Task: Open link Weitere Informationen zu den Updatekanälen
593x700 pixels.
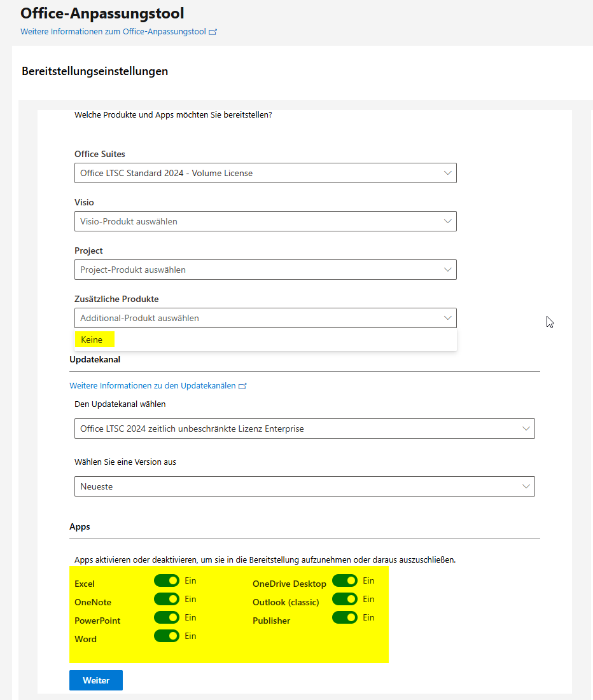Action: (152, 386)
